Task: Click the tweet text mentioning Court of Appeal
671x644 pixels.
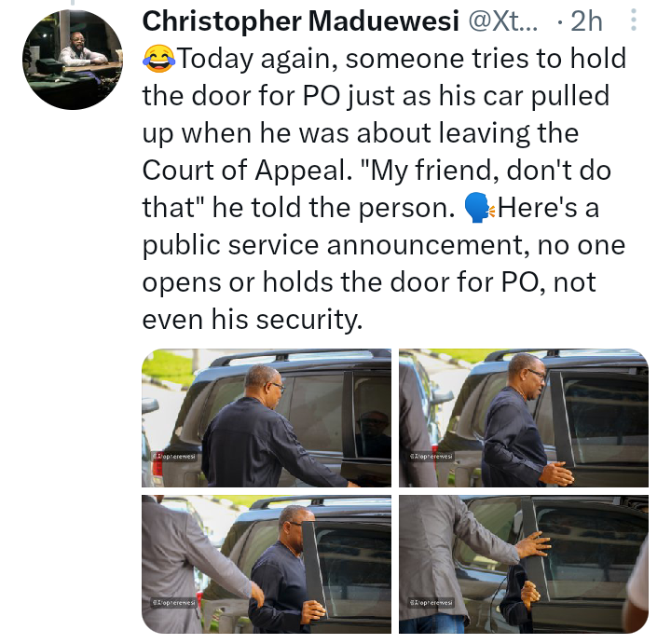Action: pos(246,171)
